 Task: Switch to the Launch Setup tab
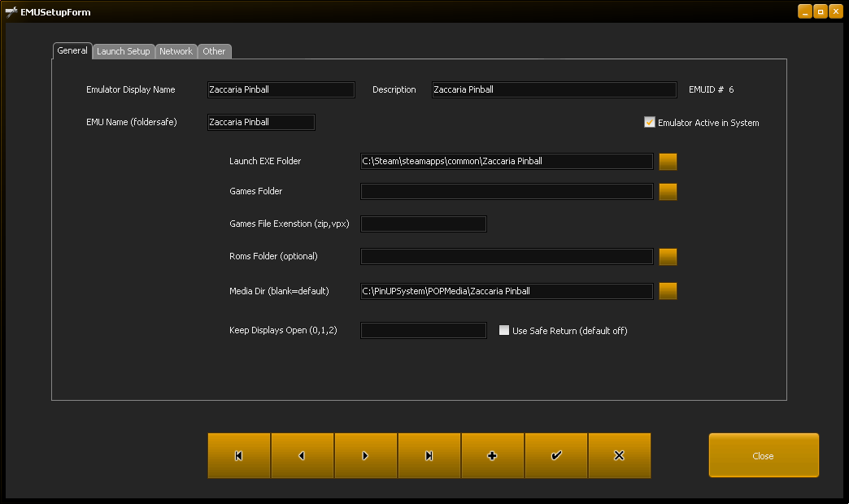click(124, 51)
